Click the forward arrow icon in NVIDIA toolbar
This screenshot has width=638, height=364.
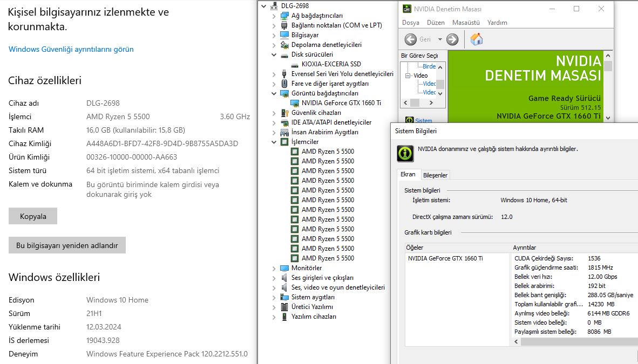[452, 39]
